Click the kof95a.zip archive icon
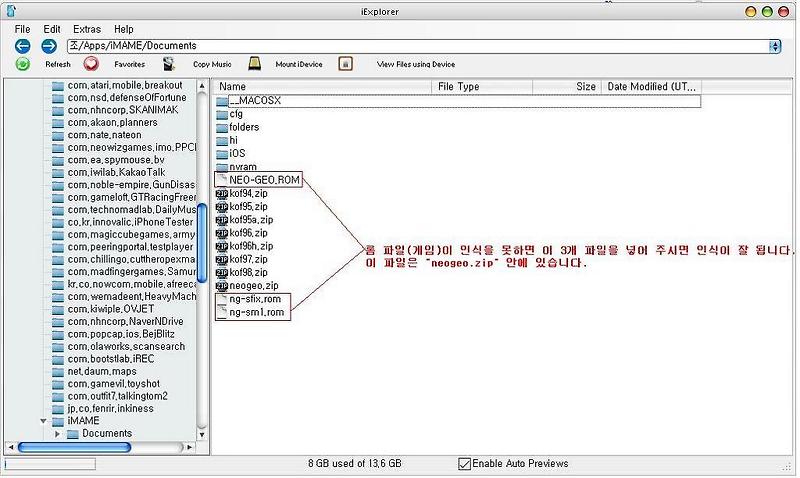Viewport: 800px width, 478px height. coord(221,220)
